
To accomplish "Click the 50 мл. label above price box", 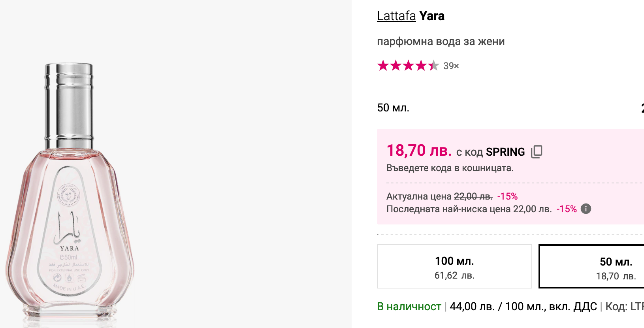I will [x=393, y=108].
